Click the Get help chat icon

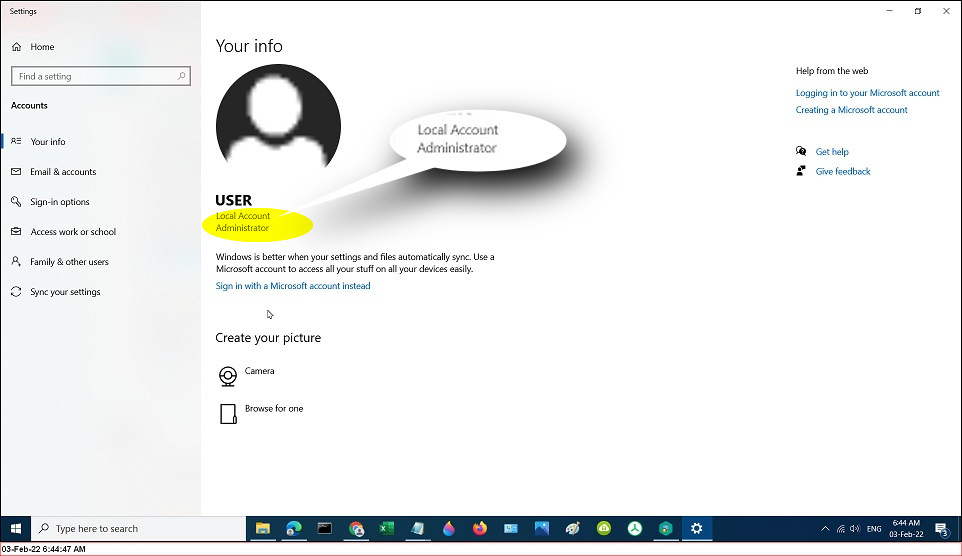coord(801,151)
